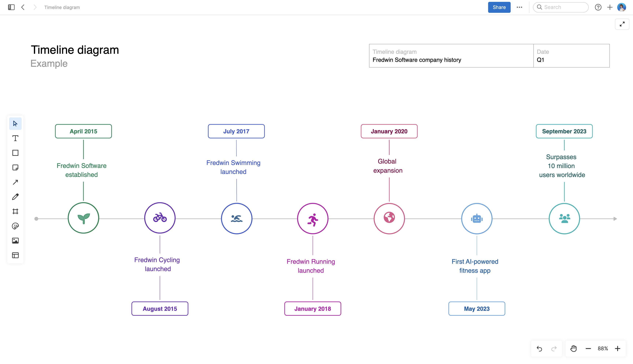Select the pencil drawing tool
Image resolution: width=633 pixels, height=364 pixels.
pyautogui.click(x=15, y=197)
